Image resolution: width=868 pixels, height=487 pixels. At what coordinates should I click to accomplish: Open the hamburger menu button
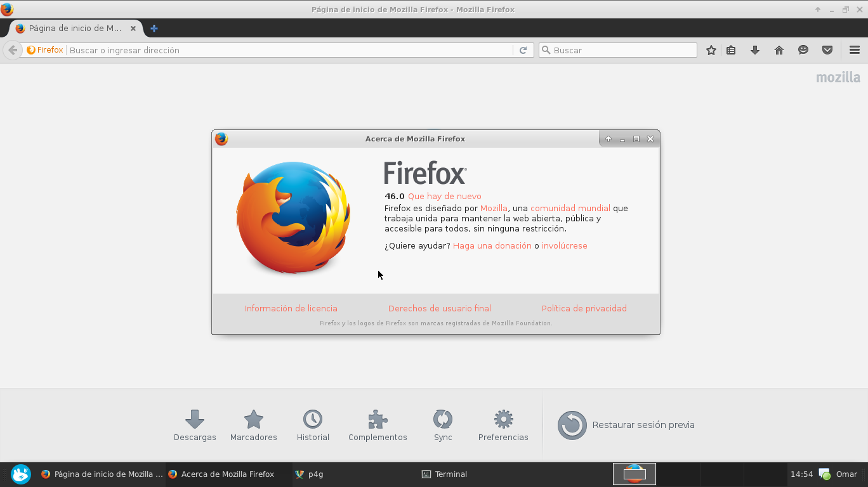click(855, 50)
